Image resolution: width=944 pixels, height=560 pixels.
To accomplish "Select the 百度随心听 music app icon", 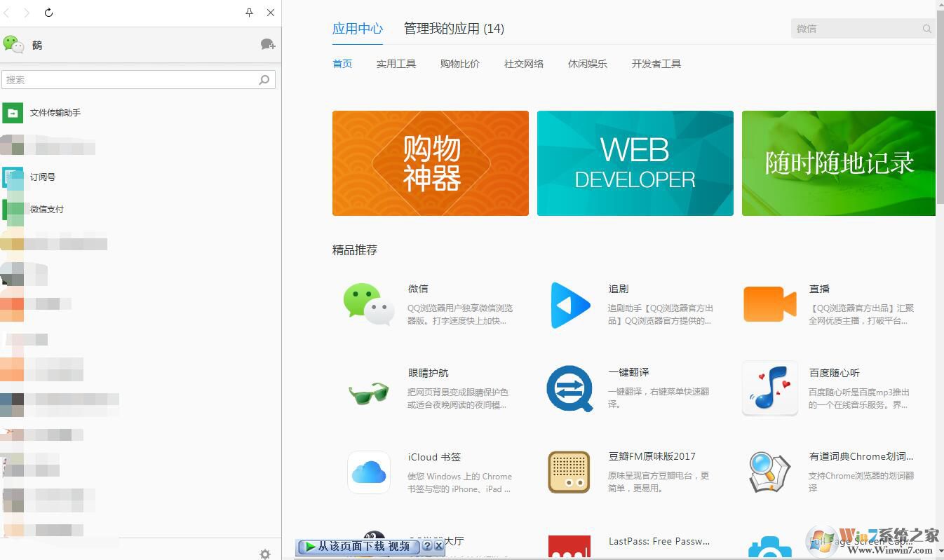I will [769, 388].
